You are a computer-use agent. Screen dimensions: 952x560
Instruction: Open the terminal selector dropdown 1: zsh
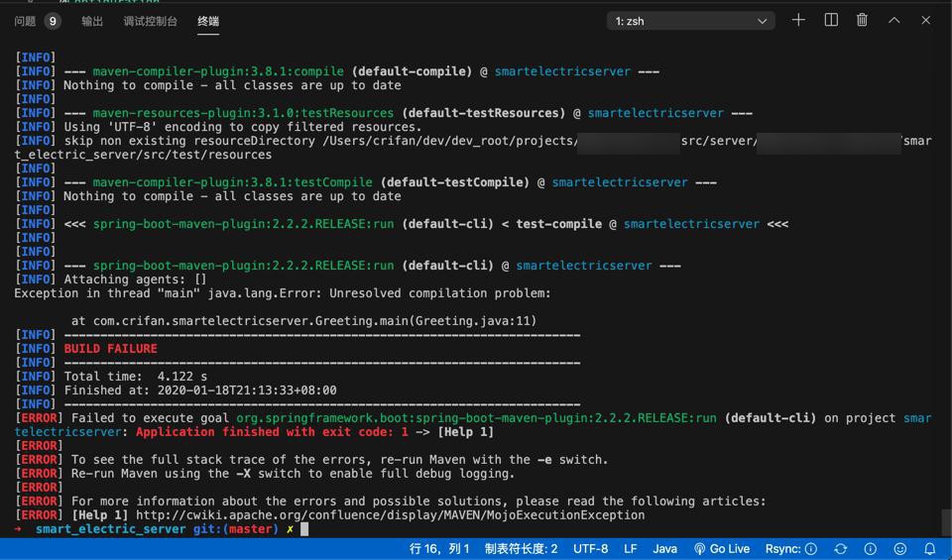pos(690,21)
